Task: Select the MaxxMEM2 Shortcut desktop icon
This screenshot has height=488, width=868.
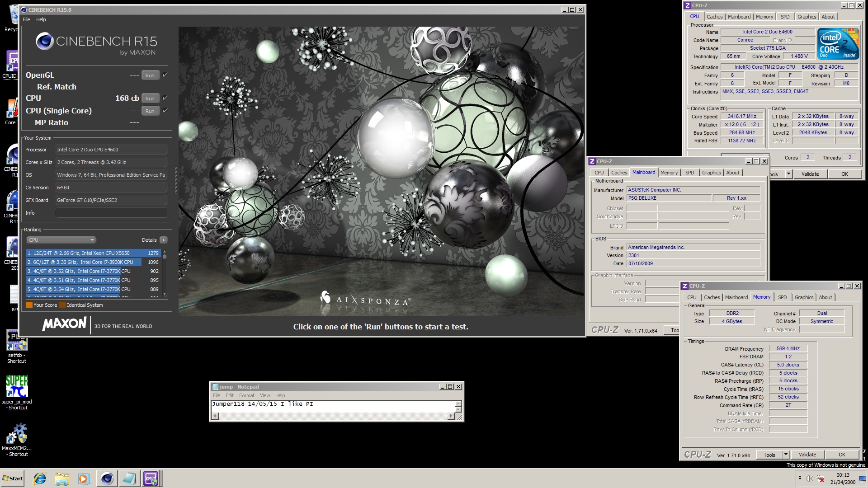Action: click(17, 440)
